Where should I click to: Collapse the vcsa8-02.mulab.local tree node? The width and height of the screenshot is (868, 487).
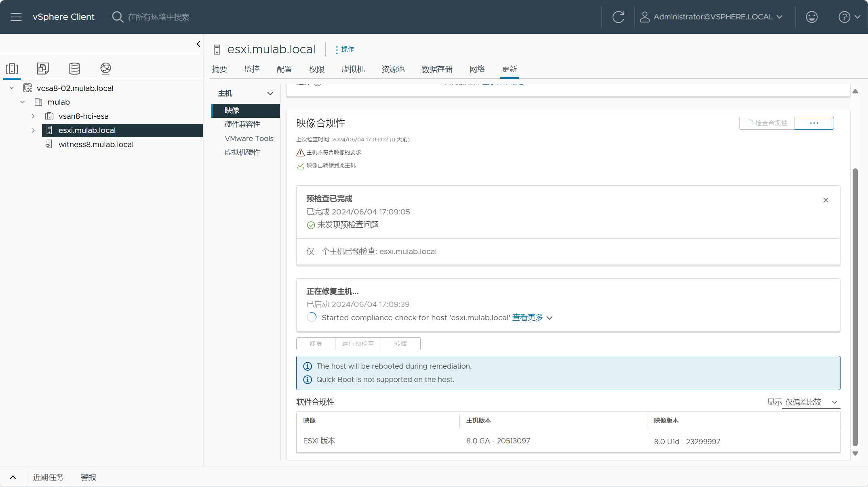(12, 88)
